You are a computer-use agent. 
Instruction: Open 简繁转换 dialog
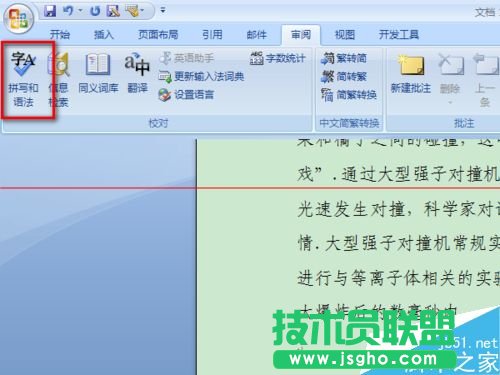pos(349,95)
